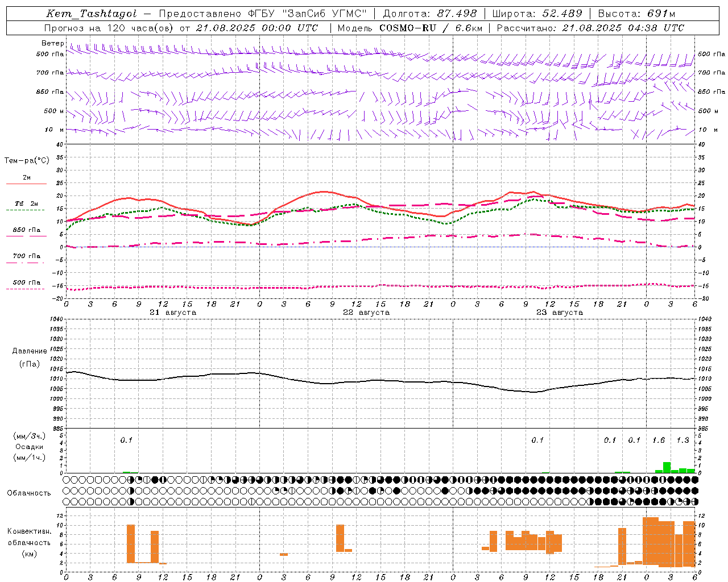This screenshot has height=582, width=728.
Task: Click the Облачность cloudiness label
Action: click(29, 493)
